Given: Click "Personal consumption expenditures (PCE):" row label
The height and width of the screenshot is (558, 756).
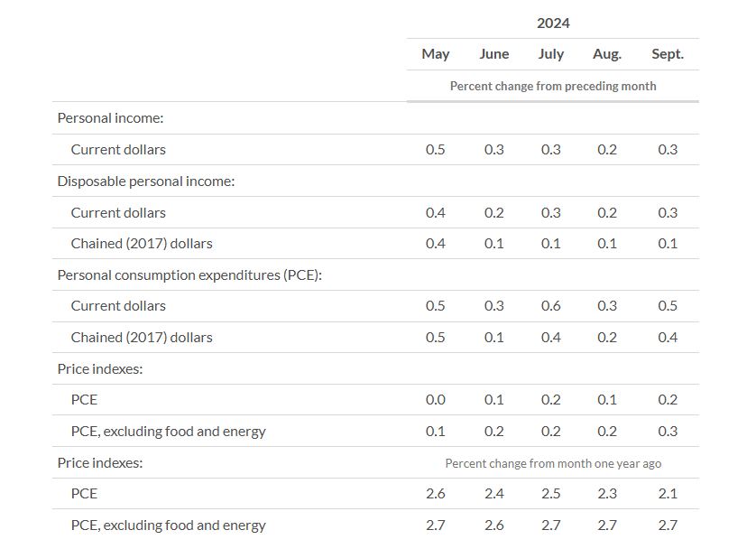Looking at the screenshot, I should click(x=189, y=274).
